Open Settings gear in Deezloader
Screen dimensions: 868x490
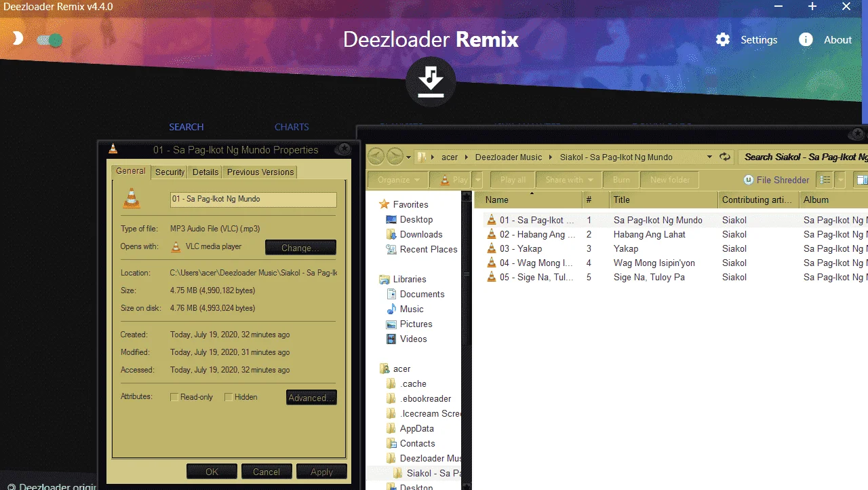pos(723,39)
